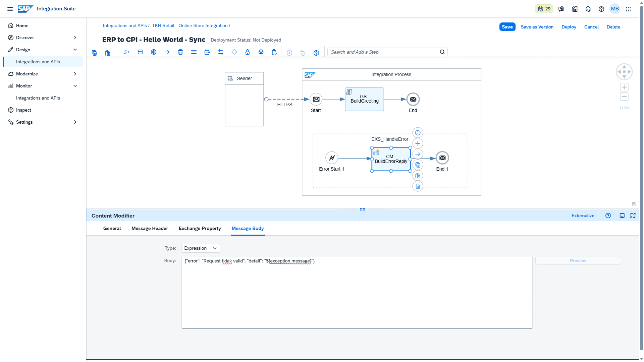Screen dimensions: 644x362
Task: Click the canvas zoom in plus button
Action: (x=624, y=87)
